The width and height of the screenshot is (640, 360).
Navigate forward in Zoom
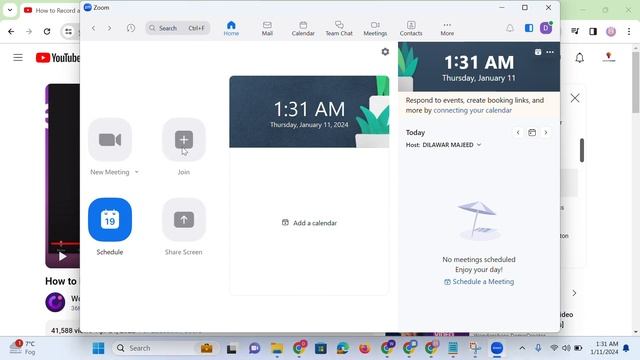pyautogui.click(x=109, y=28)
